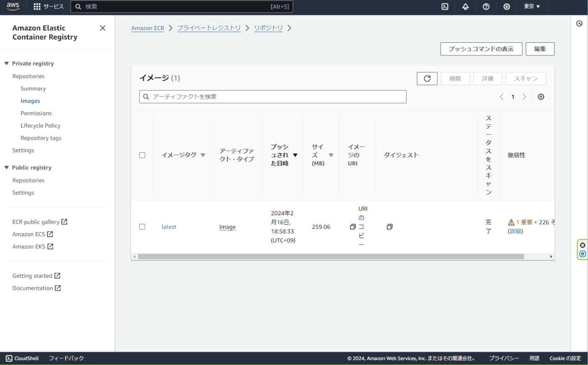
Task: Go to previous page of images
Action: point(501,97)
